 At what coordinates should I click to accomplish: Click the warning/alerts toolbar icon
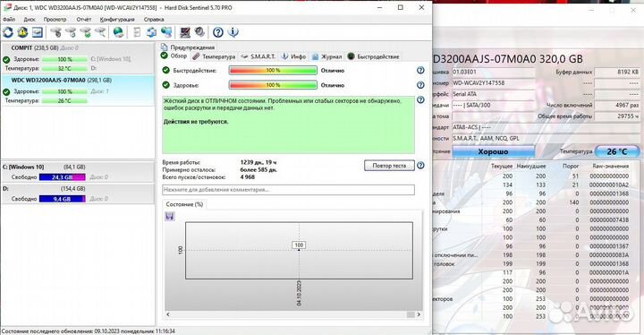click(x=22, y=32)
